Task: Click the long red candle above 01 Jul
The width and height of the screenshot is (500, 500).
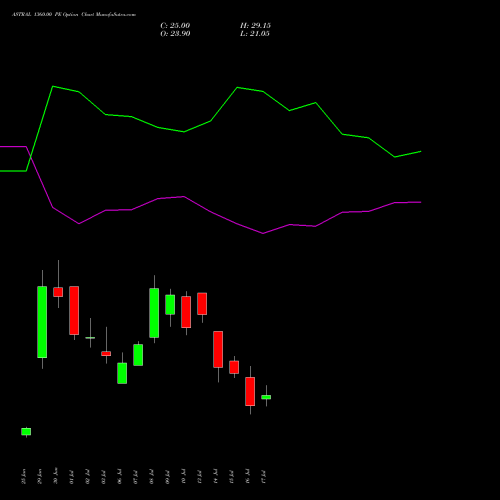Action: 74,310
